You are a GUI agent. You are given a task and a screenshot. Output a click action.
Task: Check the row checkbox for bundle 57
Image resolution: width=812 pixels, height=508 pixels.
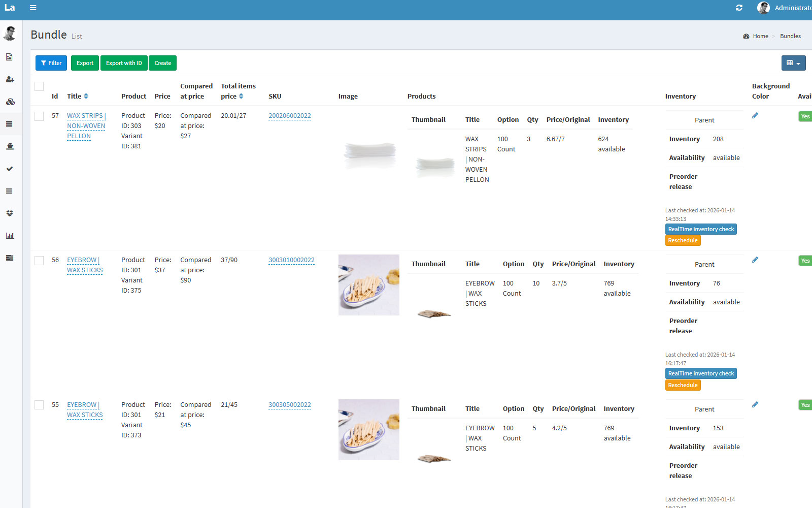pos(39,116)
